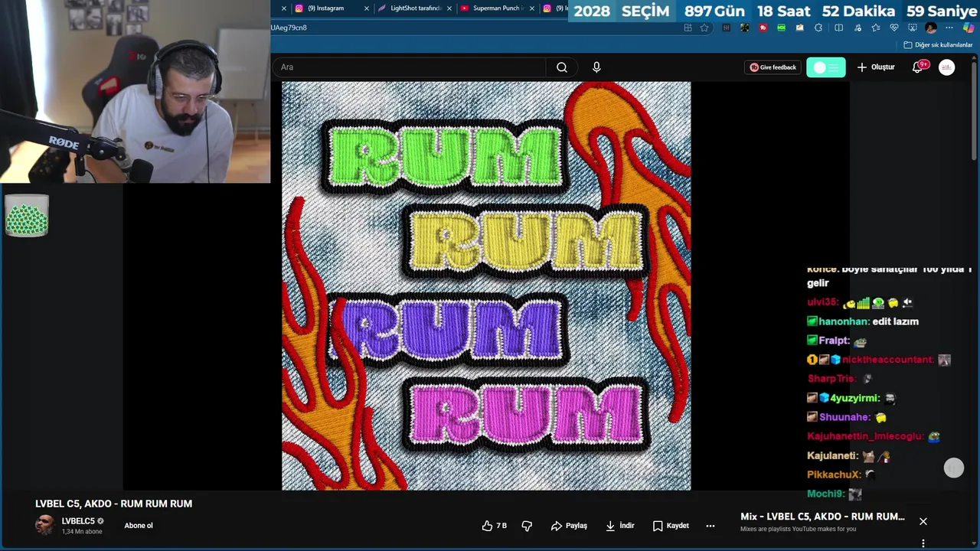
Task: Click the Shuunahe chat username
Action: point(844,417)
